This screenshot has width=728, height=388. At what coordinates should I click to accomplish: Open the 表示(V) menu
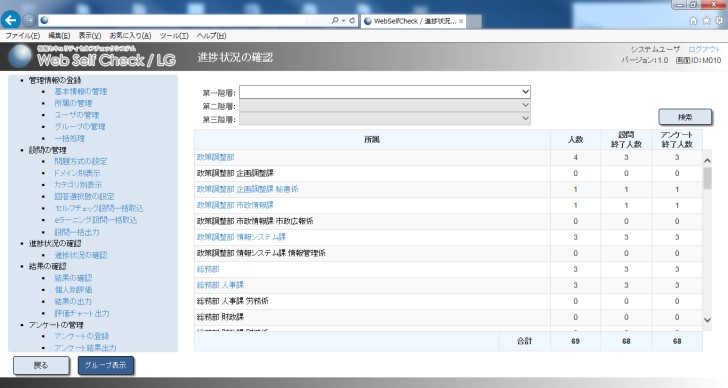(90, 36)
